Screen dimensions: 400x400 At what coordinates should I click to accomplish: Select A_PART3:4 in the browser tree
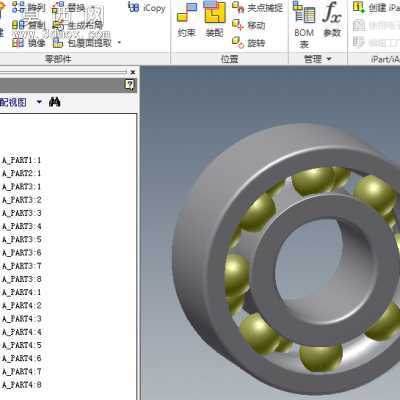tap(21, 226)
